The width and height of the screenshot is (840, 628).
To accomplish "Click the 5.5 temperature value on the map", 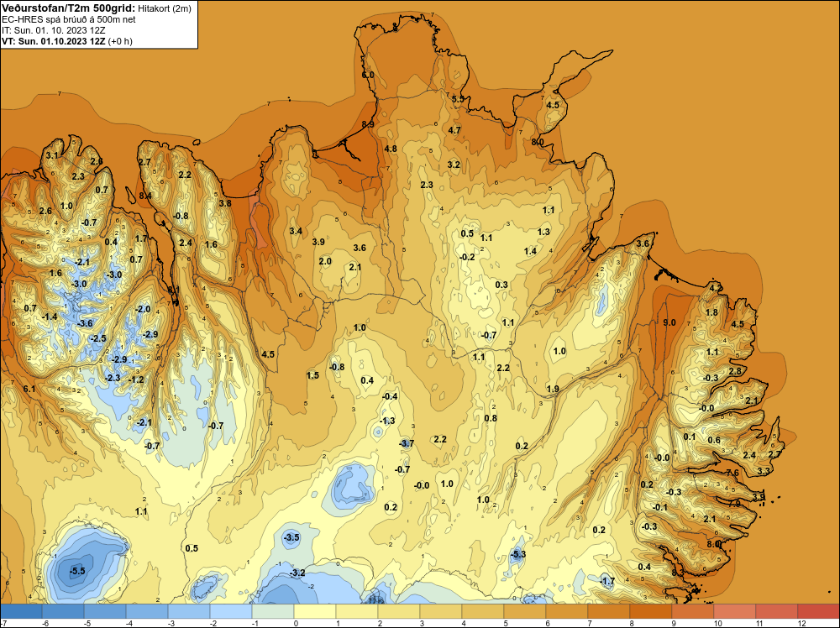I will point(458,99).
